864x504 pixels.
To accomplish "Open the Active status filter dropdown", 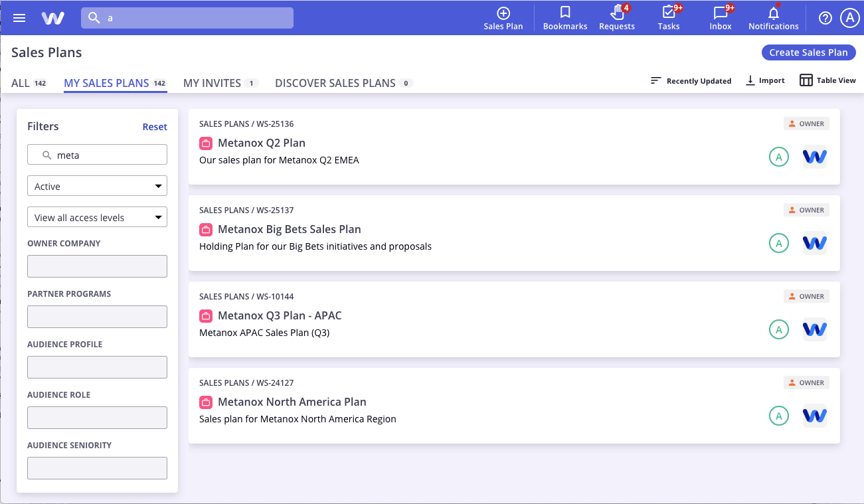I will click(97, 186).
